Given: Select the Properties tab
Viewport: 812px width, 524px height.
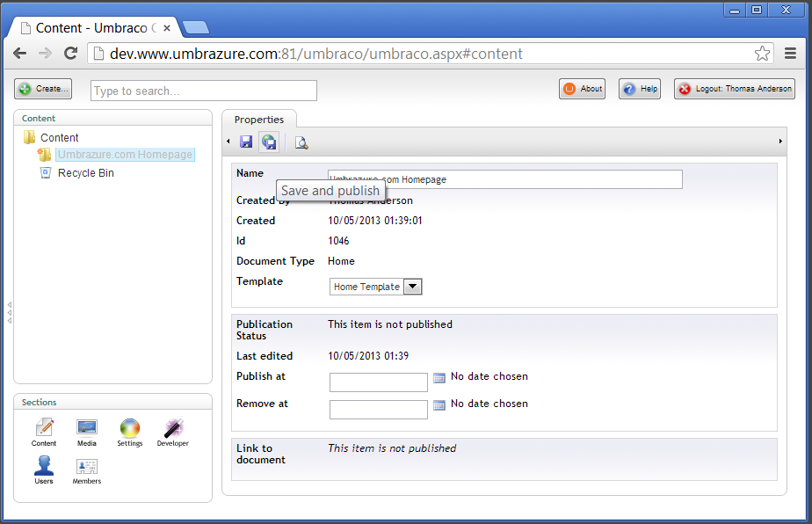Looking at the screenshot, I should [259, 120].
